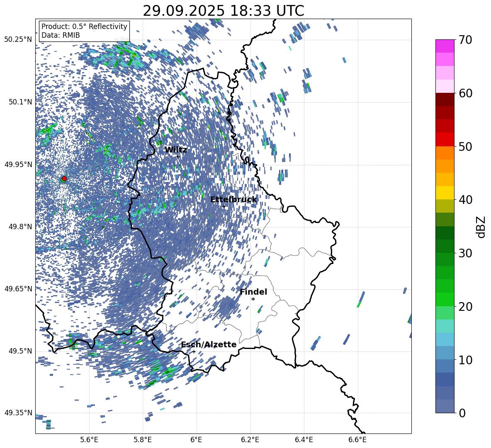This screenshot has width=491, height=448.
Task: Click the 'Product: 0.5° Reflectivity' text
Action: point(84,27)
